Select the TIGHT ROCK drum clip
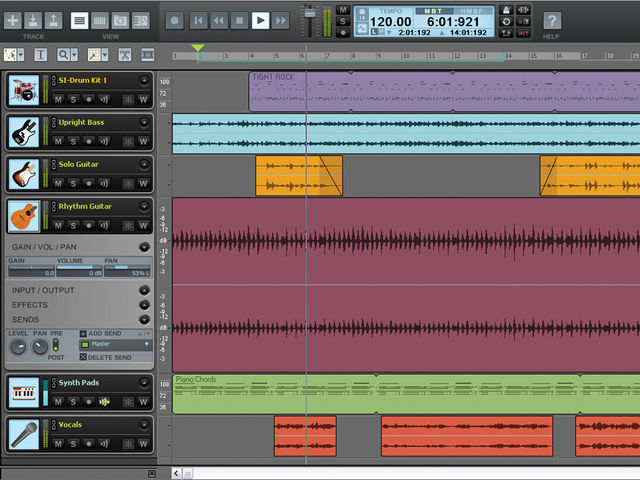 444,91
